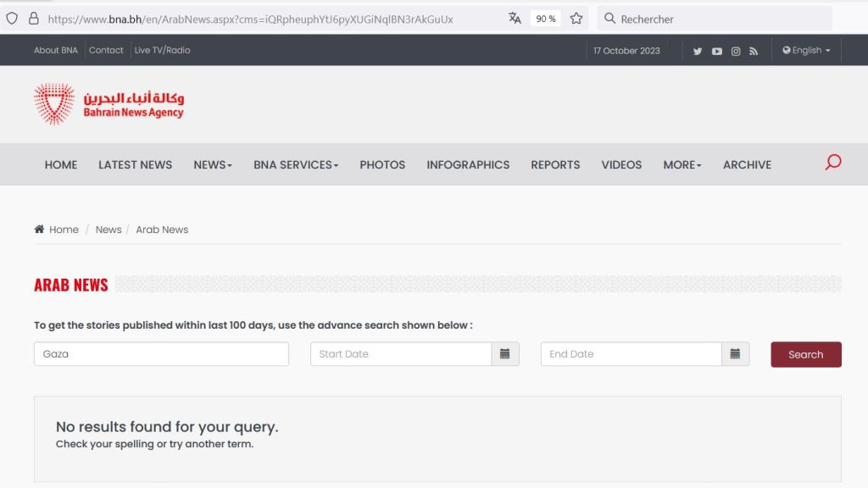Open the Start Date calendar picker
The width and height of the screenshot is (868, 488).
coord(505,354)
